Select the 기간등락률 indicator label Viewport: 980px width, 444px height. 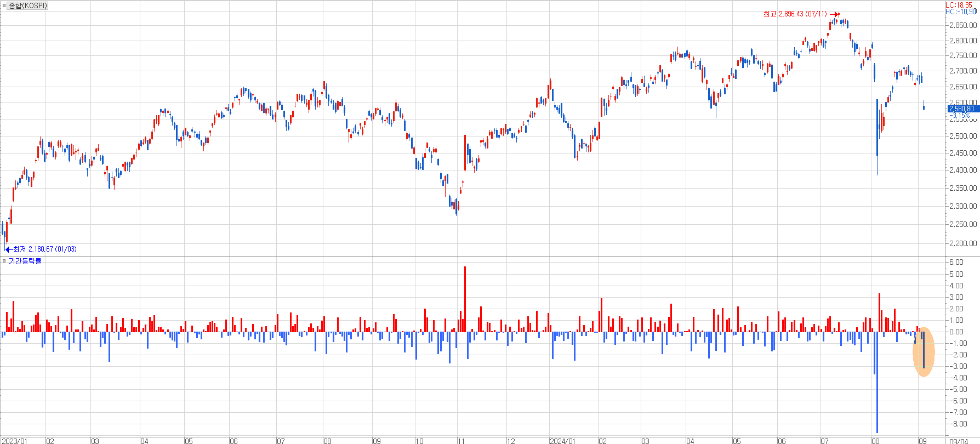click(25, 261)
